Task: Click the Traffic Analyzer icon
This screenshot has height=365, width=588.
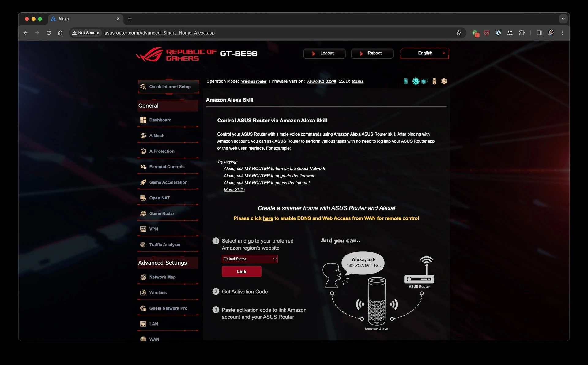Action: click(143, 244)
